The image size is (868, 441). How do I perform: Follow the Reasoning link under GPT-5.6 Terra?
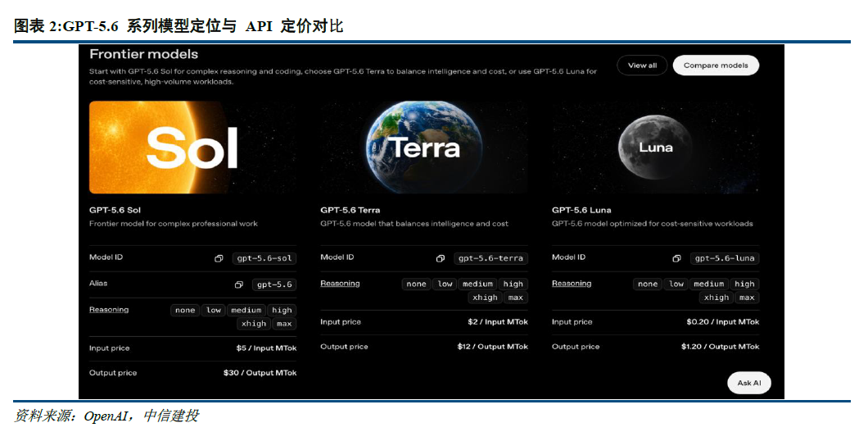coord(340,284)
